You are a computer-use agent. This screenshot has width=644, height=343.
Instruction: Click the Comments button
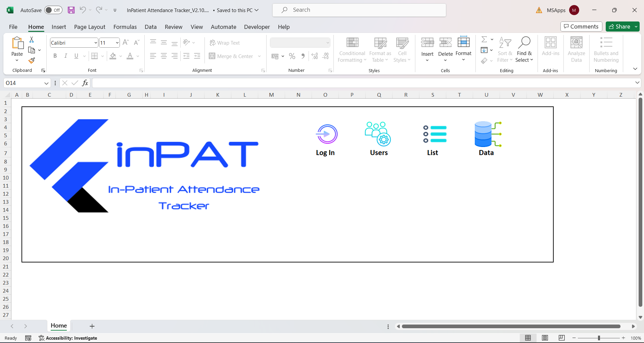tap(581, 27)
